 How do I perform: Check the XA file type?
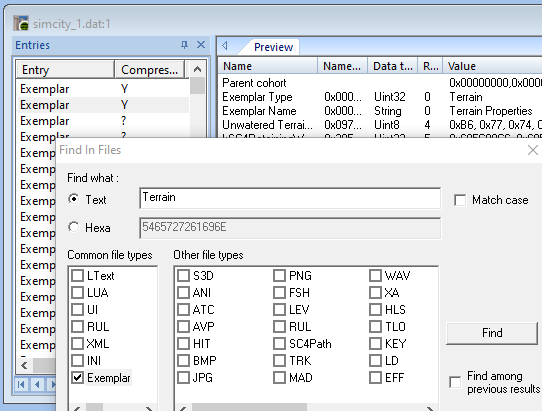click(x=375, y=292)
